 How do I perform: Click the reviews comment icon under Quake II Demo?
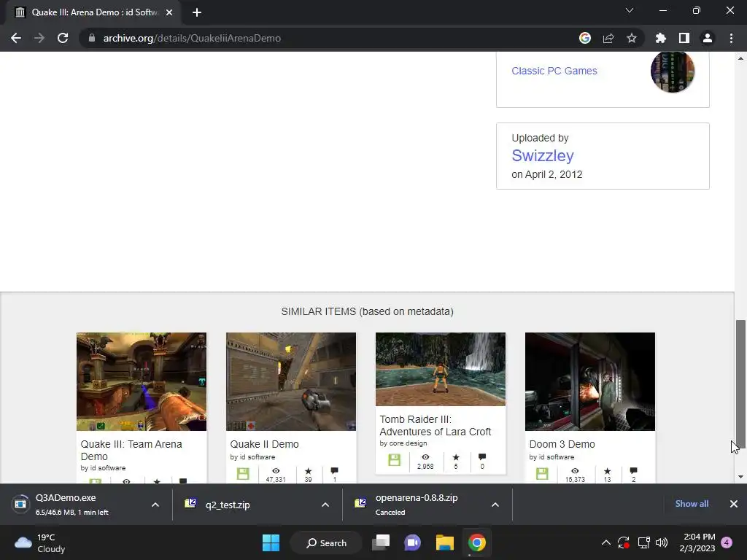point(334,471)
